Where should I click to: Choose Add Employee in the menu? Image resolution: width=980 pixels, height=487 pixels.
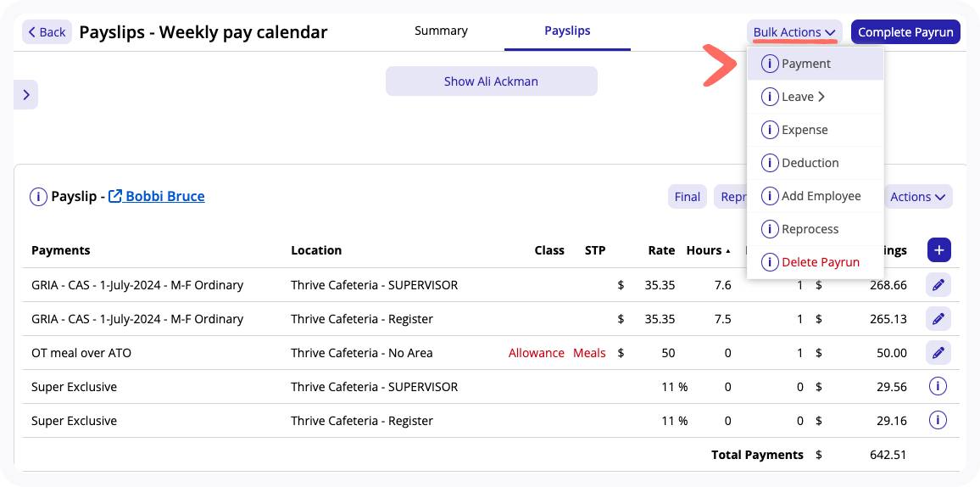(x=821, y=196)
